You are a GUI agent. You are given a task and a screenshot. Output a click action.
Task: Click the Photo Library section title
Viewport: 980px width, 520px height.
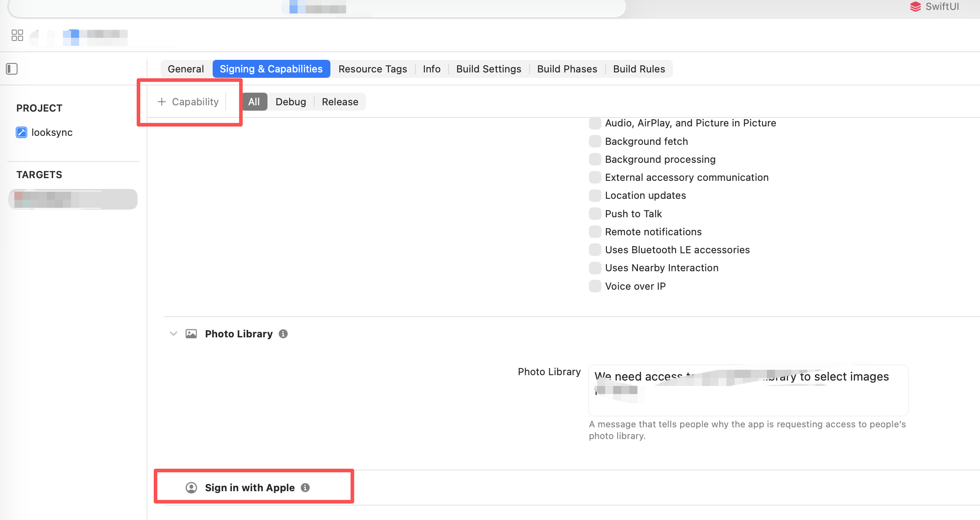point(239,334)
